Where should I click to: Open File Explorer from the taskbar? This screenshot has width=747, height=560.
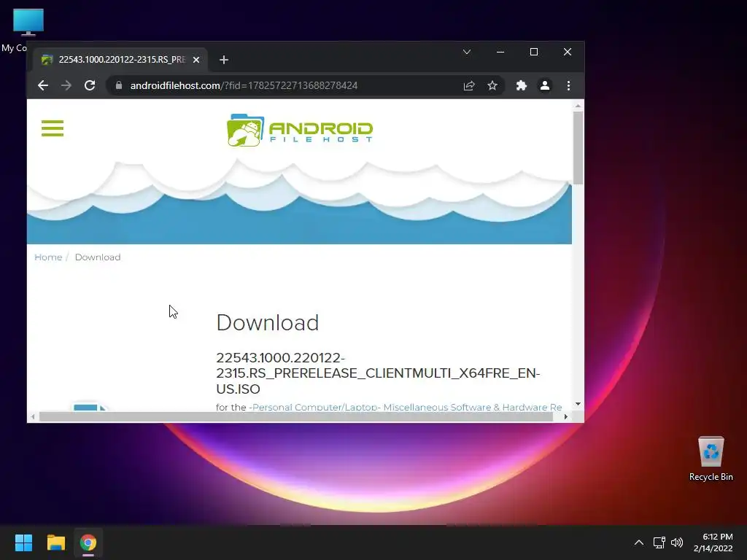pos(55,542)
